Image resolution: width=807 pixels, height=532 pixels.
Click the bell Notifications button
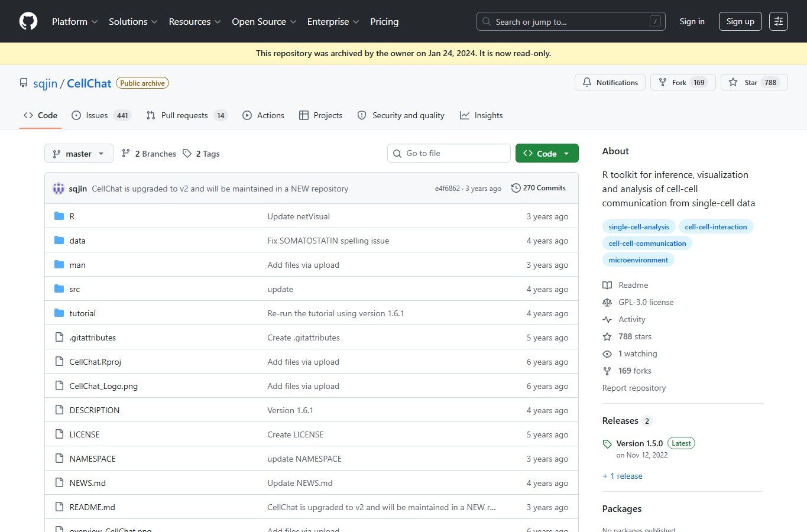tap(610, 82)
